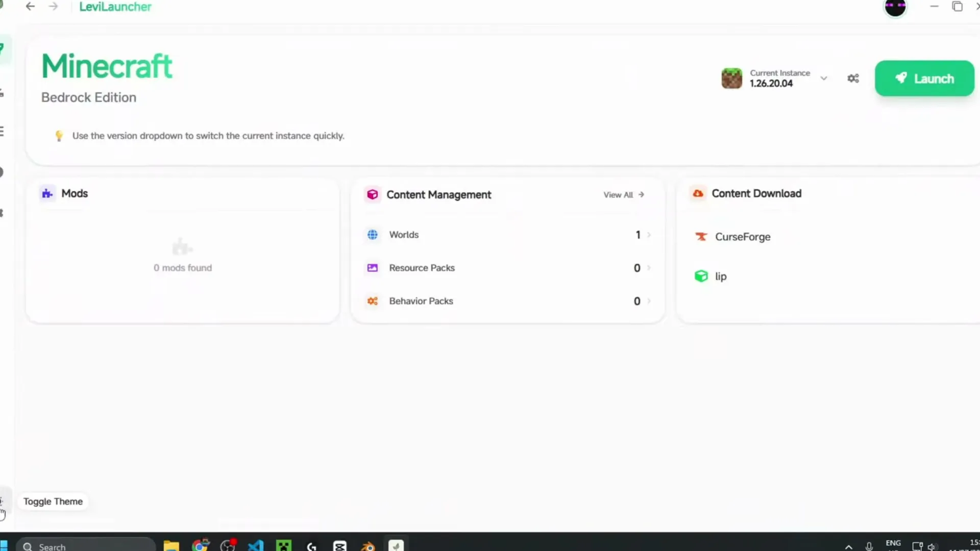
Task: Click the version dropdown tip text
Action: point(208,136)
